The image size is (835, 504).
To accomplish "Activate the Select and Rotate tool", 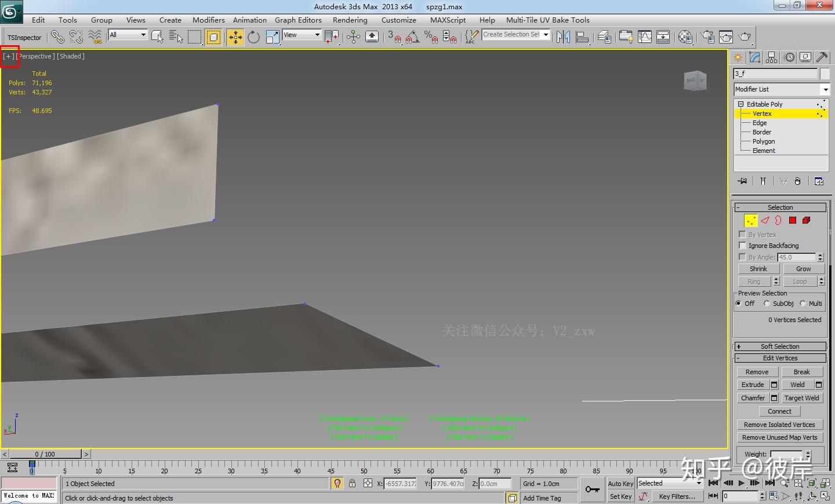I will click(253, 37).
